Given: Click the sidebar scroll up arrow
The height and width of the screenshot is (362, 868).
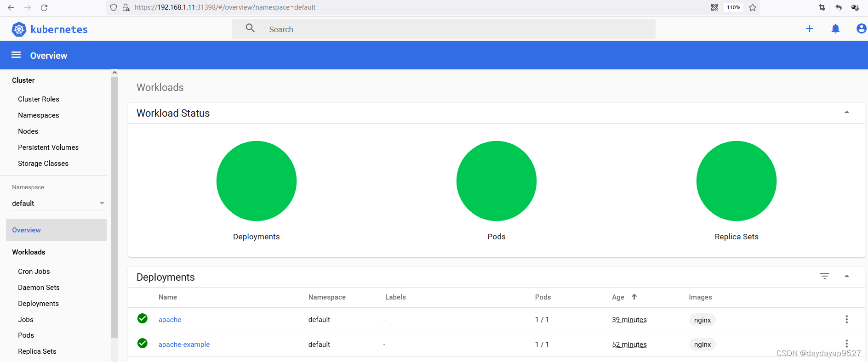Looking at the screenshot, I should [114, 73].
